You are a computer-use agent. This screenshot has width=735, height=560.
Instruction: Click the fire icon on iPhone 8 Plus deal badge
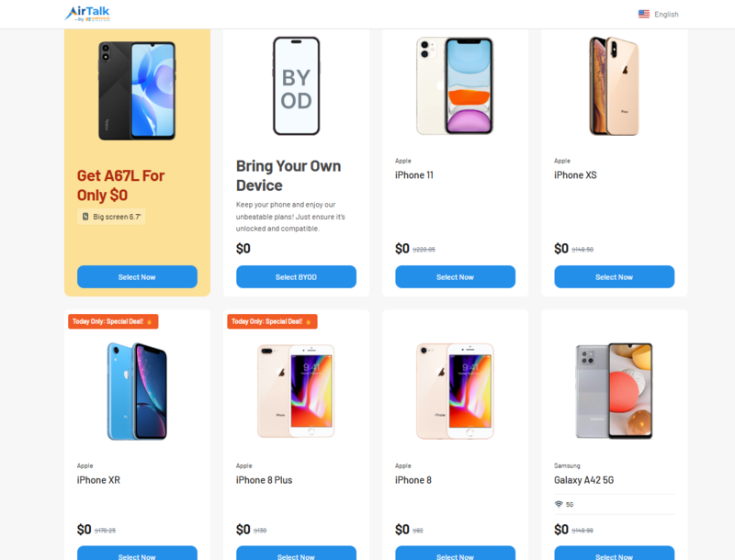(x=309, y=321)
